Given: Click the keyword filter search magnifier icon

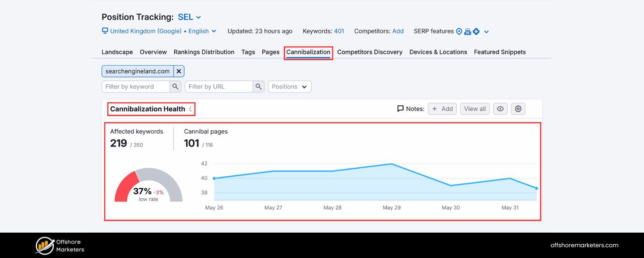Looking at the screenshot, I should (175, 86).
